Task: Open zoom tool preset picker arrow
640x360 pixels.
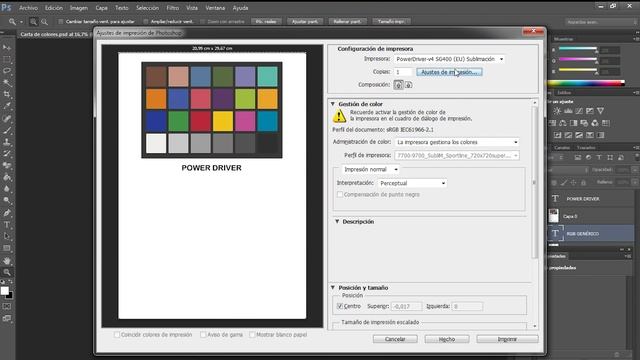Action: pyautogui.click(x=21, y=22)
